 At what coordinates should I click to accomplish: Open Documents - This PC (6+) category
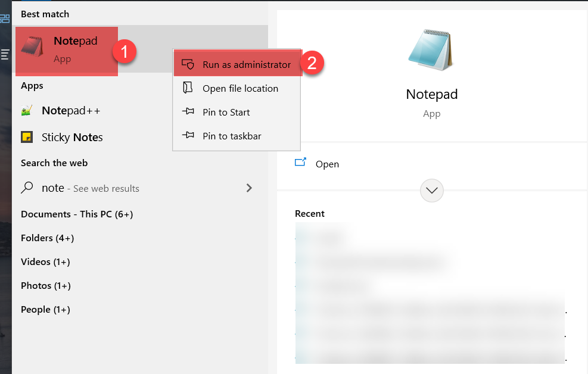[77, 214]
